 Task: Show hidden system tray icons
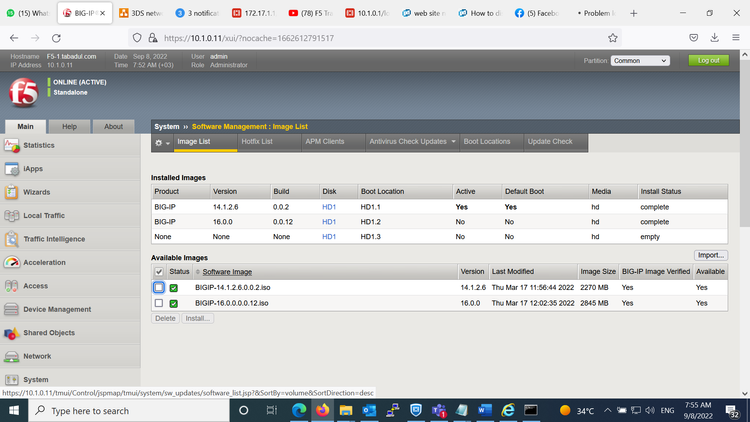pyautogui.click(x=607, y=411)
